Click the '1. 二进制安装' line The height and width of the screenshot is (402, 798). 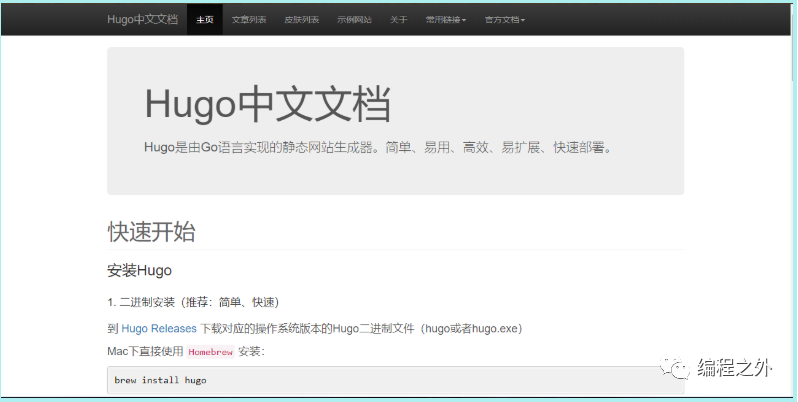click(x=193, y=302)
